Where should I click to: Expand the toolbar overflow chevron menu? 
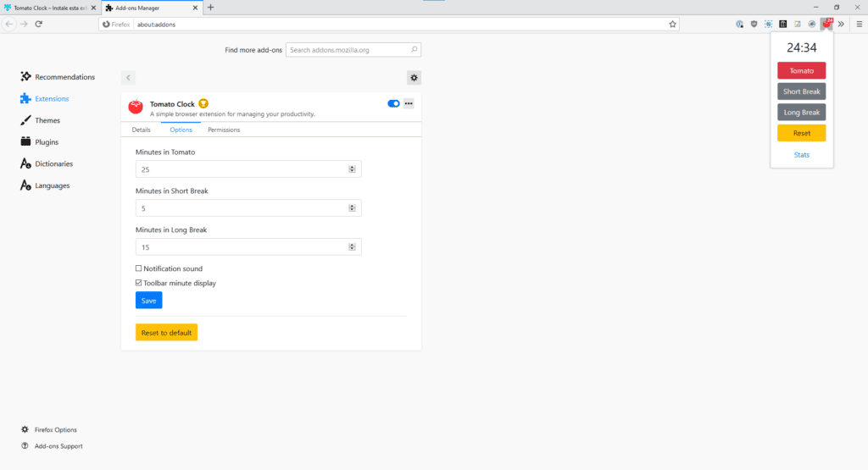click(x=841, y=25)
